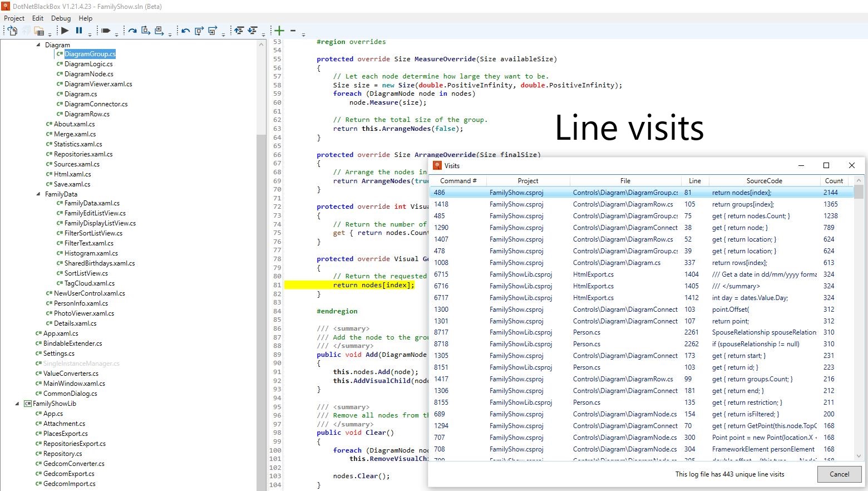Sort Visits by the SourceCode column header

(x=765, y=181)
